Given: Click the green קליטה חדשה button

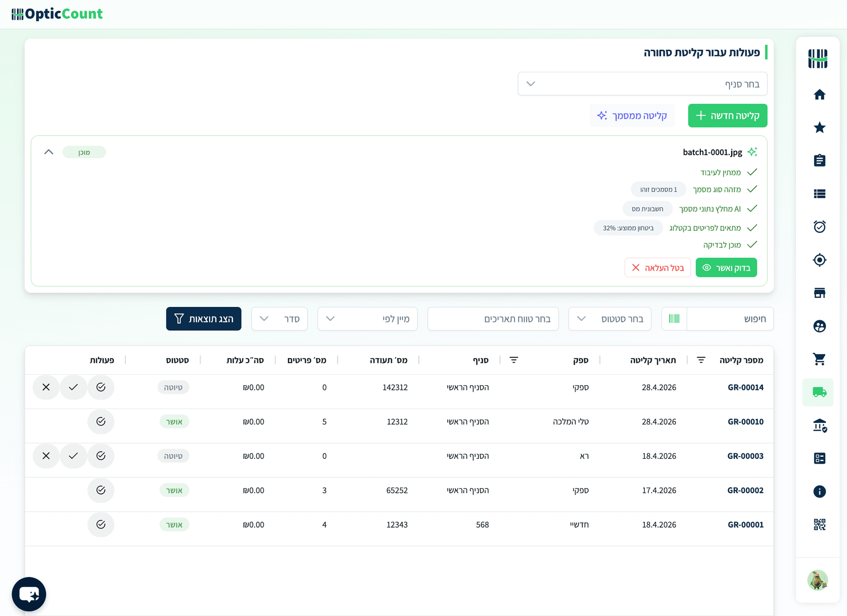Looking at the screenshot, I should click(727, 115).
